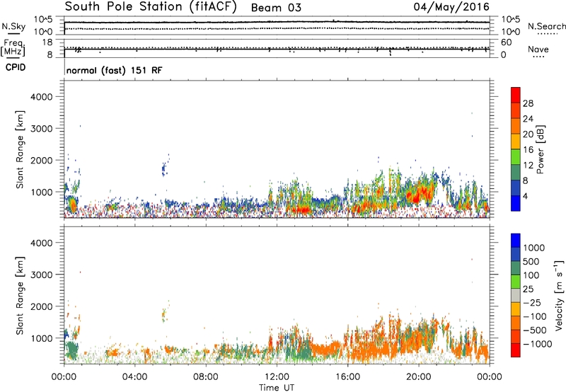Click the '04:00' time tick label

(134, 377)
